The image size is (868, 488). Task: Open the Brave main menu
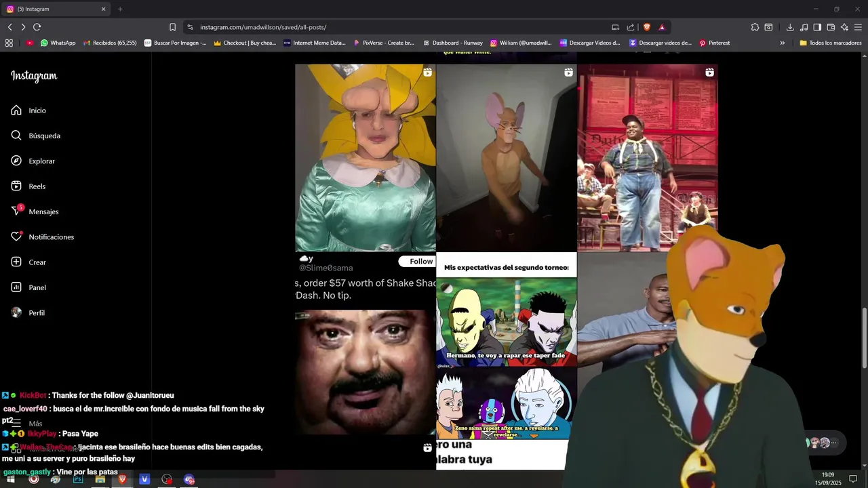click(x=858, y=27)
